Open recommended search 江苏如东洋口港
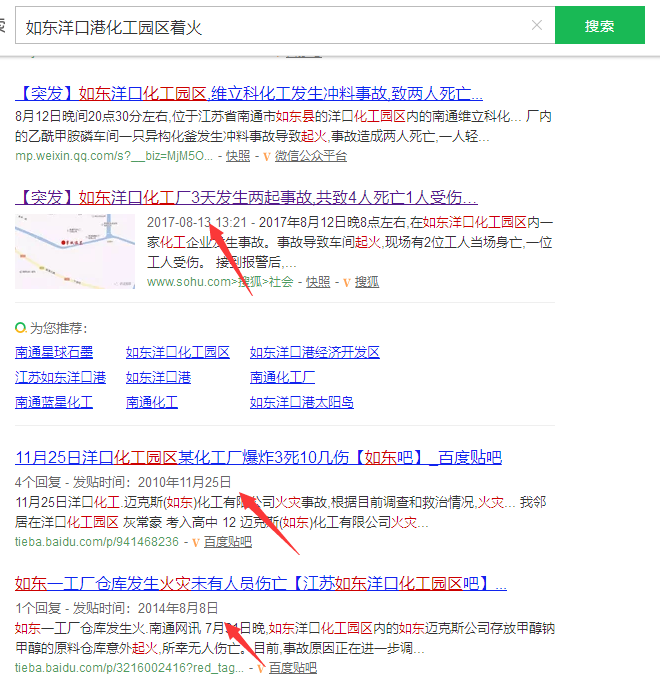The height and width of the screenshot is (693, 660). [x=61, y=377]
